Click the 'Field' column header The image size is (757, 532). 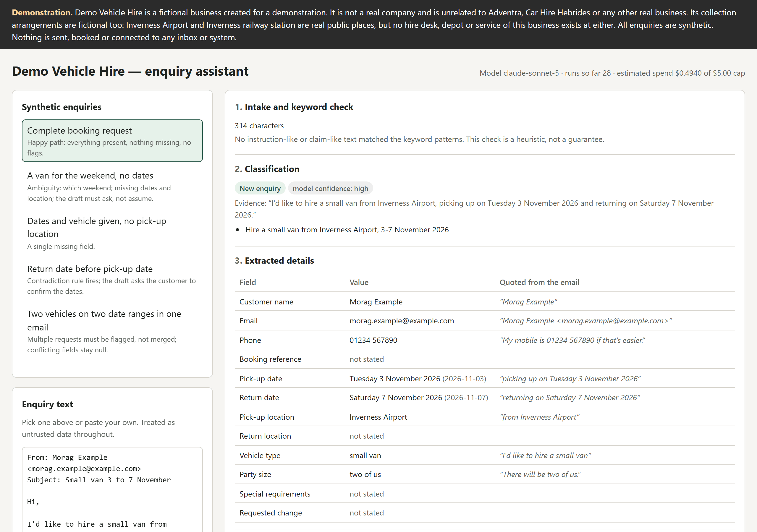tap(248, 283)
